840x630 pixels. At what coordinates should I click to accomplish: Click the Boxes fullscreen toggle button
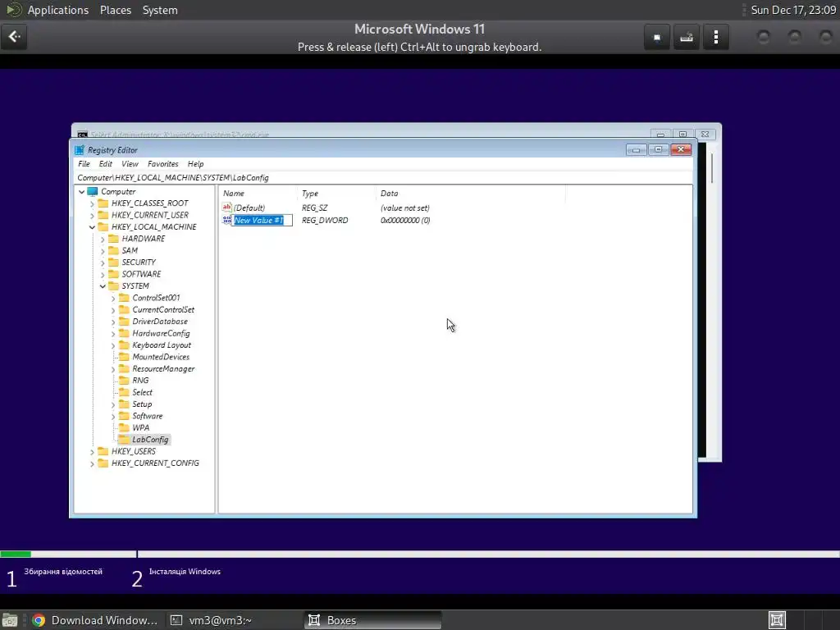click(x=657, y=37)
